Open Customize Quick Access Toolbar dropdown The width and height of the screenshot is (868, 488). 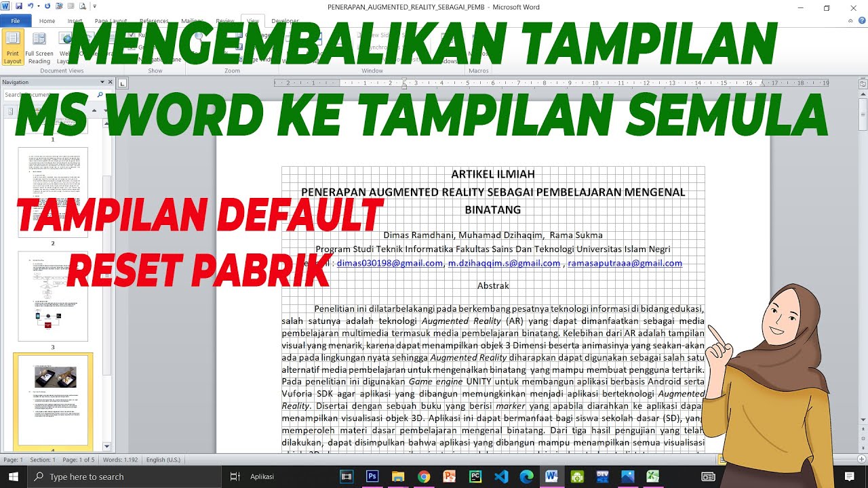coord(94,7)
